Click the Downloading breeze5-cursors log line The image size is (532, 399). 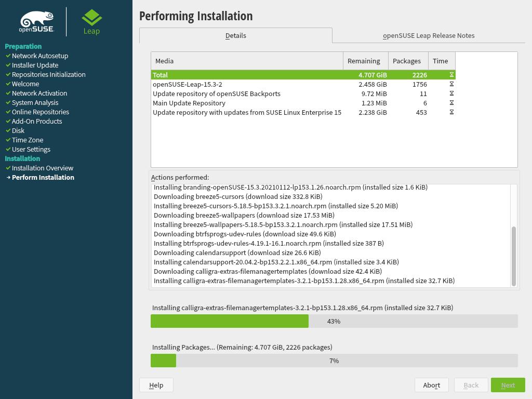[x=238, y=196]
